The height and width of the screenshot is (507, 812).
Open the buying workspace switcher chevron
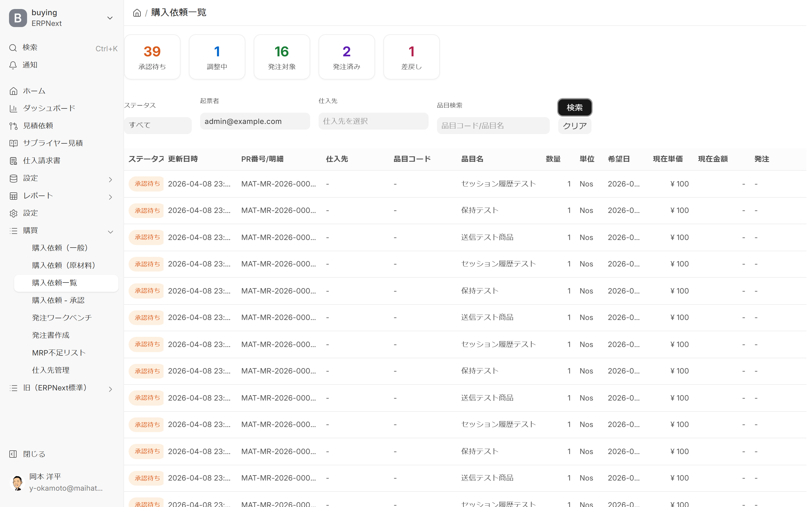pos(110,18)
